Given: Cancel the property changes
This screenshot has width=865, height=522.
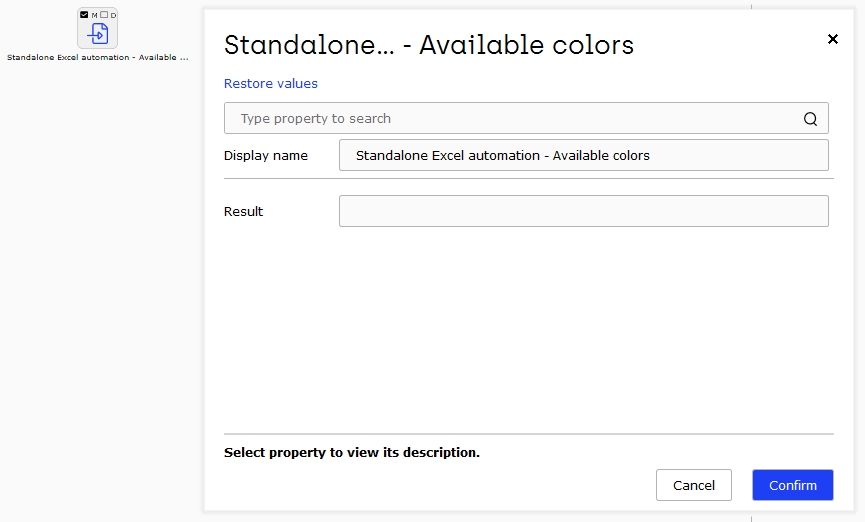Looking at the screenshot, I should coord(693,485).
